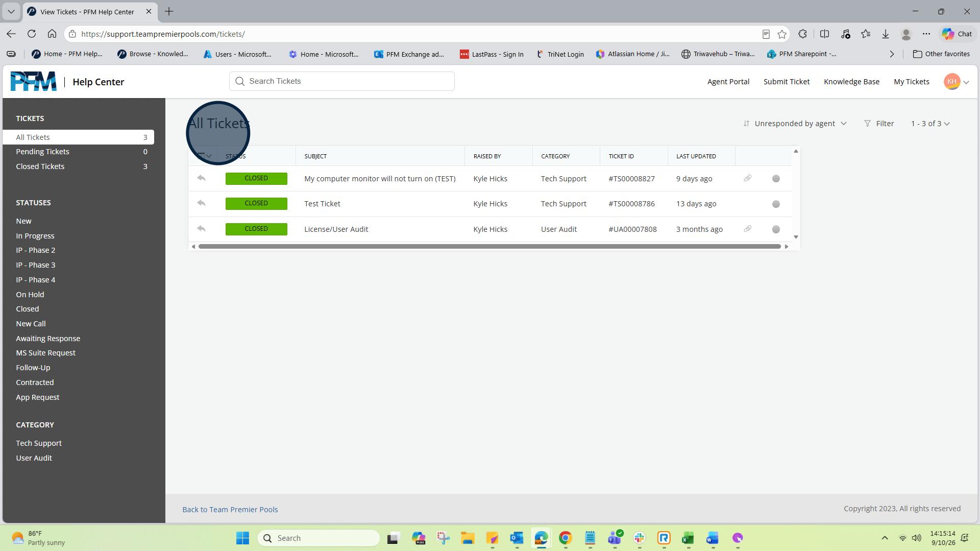The image size is (980, 551).
Task: Open browser downloads icon
Action: [x=886, y=34]
